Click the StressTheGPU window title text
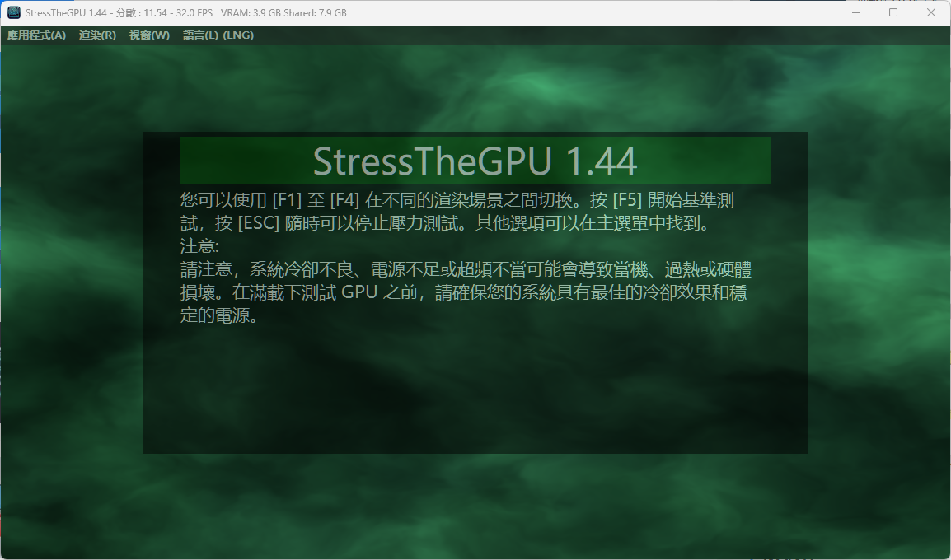This screenshot has width=951, height=560. click(x=66, y=12)
